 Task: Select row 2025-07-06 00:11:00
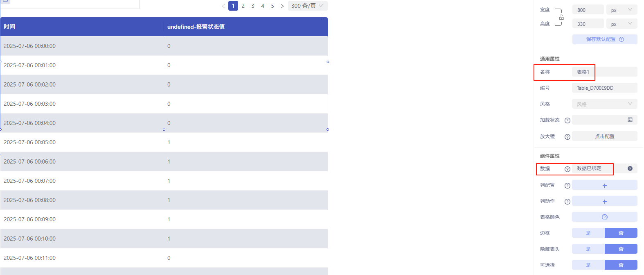pyautogui.click(x=164, y=258)
